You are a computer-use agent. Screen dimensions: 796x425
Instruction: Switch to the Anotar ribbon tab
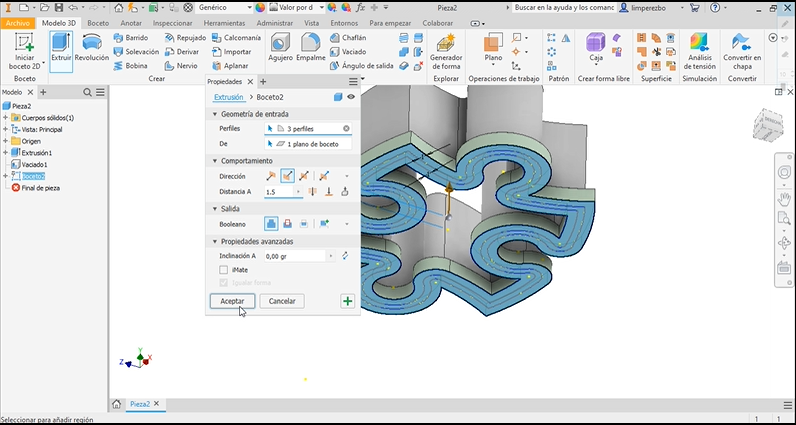click(131, 23)
